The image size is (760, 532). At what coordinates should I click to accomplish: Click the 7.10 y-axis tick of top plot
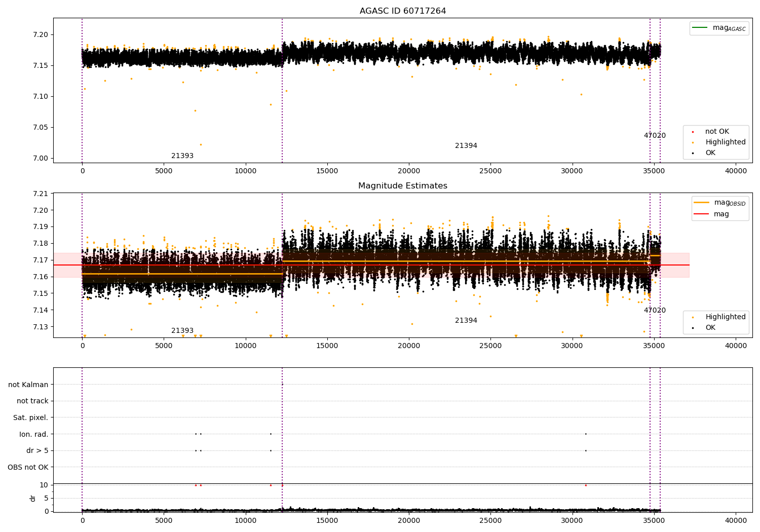point(41,97)
